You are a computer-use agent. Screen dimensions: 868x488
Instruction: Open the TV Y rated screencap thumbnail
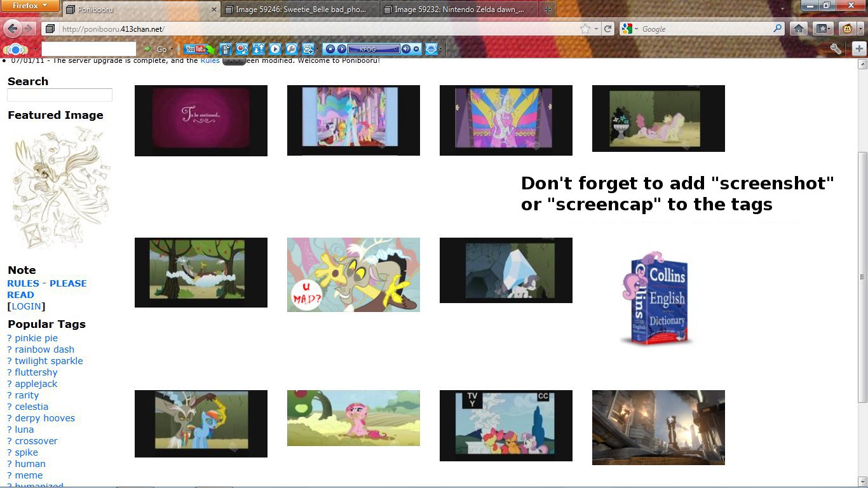pyautogui.click(x=506, y=426)
